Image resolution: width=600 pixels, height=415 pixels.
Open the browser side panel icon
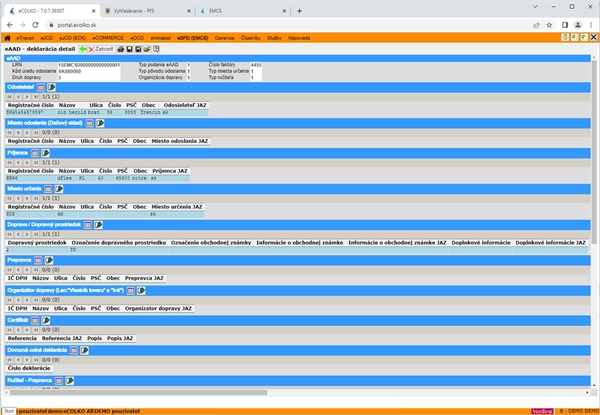(565, 25)
